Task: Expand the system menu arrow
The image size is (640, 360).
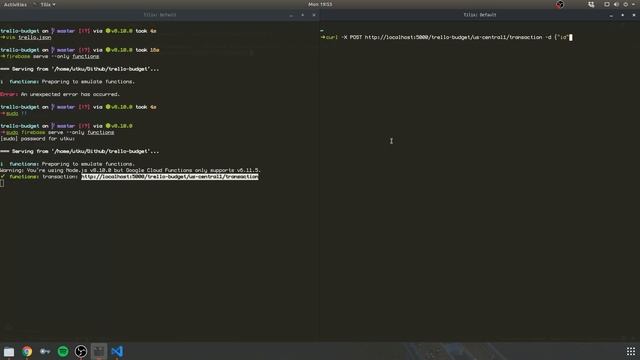Action: pos(633,4)
